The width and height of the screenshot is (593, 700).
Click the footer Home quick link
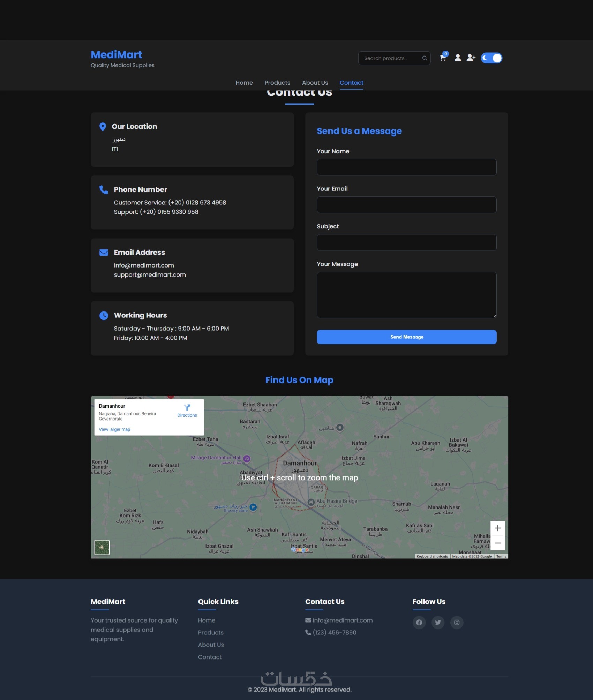[x=207, y=620]
